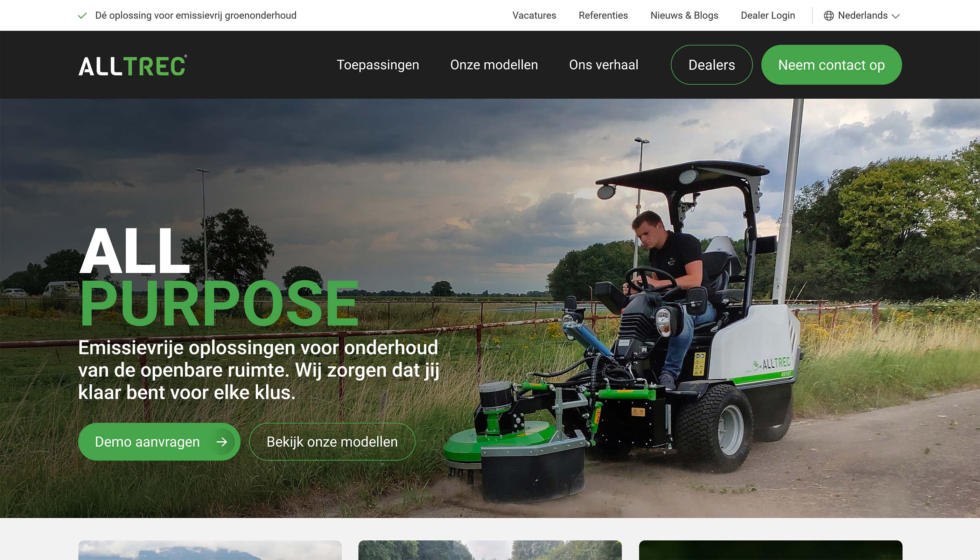Click the green checkmark icon

82,16
